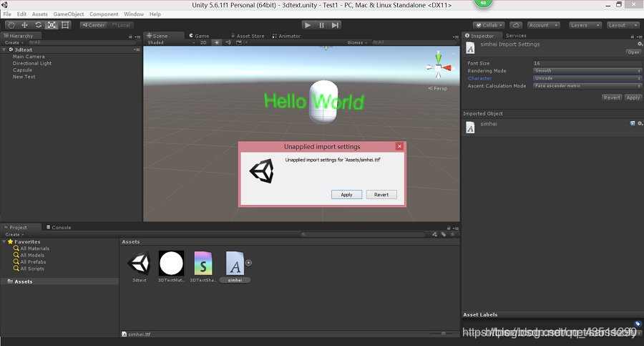Select the Hand tool in toolbar
The image size is (644, 346).
point(11,25)
